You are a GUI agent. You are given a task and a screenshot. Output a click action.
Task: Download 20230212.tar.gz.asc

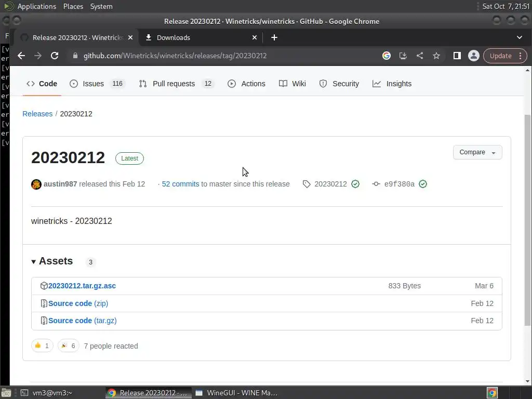[x=82, y=286]
